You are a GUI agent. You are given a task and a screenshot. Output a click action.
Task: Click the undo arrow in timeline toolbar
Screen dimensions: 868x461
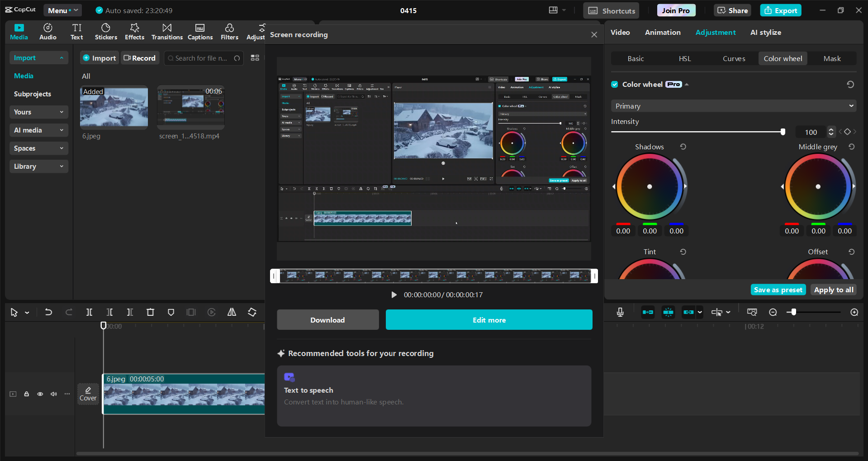point(48,312)
